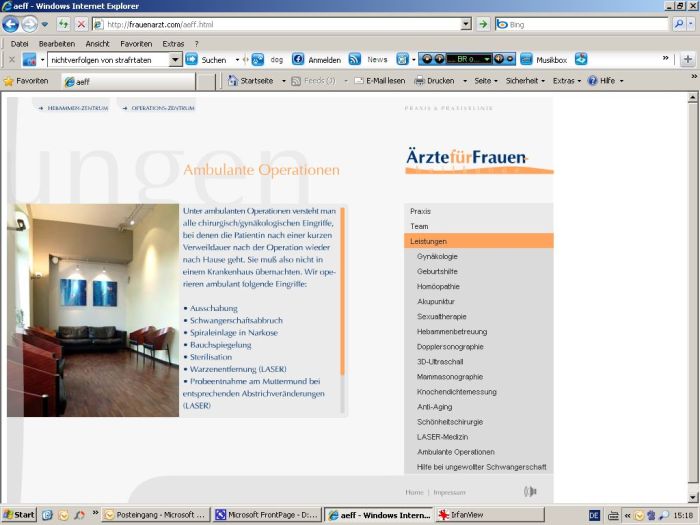Screen dimensions: 700x525
Task: Open the Extras menu in menu bar
Action: click(173, 44)
